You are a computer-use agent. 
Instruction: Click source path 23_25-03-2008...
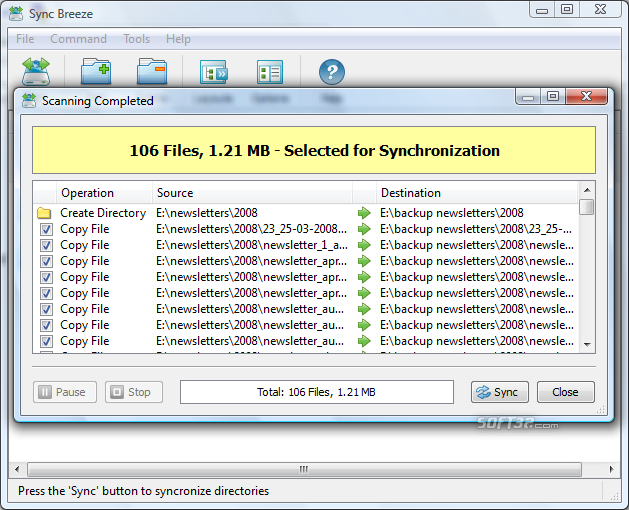point(252,229)
